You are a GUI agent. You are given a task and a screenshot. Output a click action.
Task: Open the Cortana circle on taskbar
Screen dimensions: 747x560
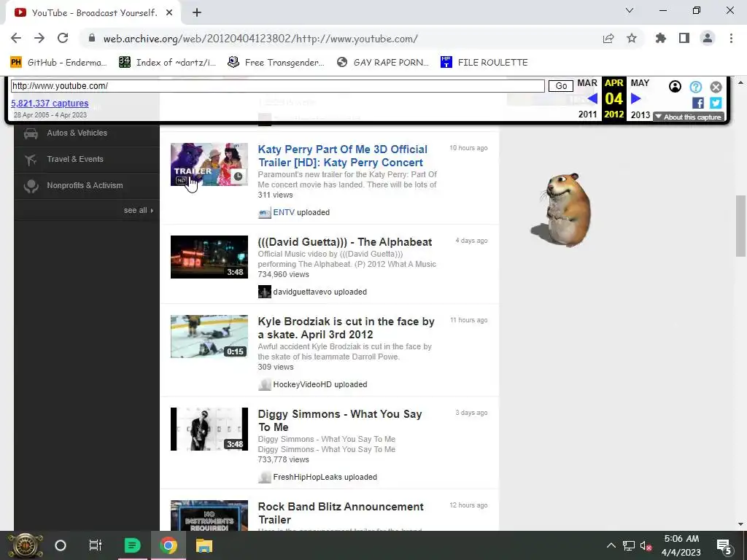pyautogui.click(x=60, y=545)
